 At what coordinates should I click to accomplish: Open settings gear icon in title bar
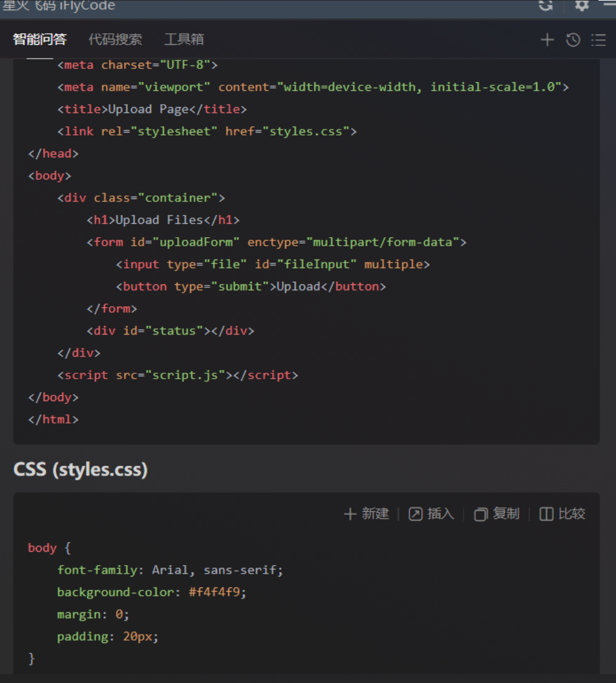coord(582,5)
